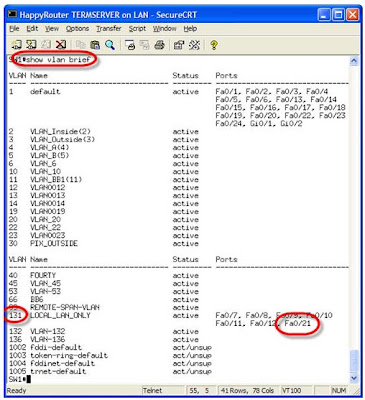Click the 'FOURTY' VLAN name

pyautogui.click(x=43, y=275)
